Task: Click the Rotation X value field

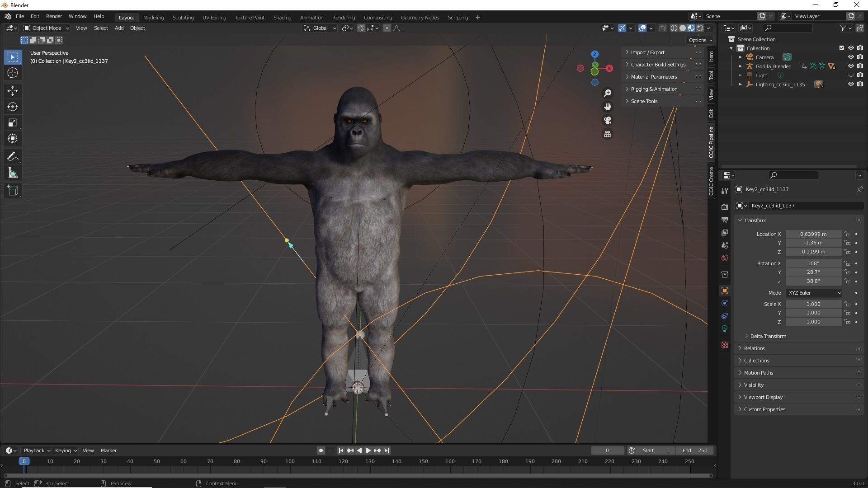Action: coord(813,263)
